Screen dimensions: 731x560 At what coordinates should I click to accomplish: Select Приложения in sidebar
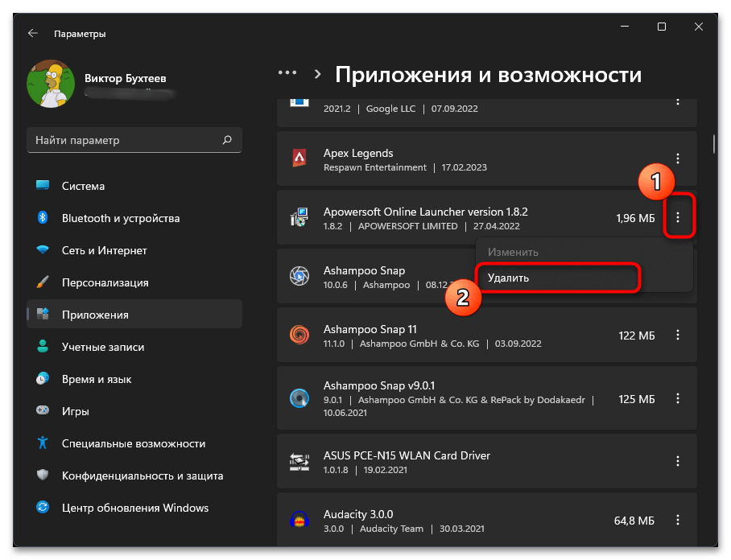134,315
